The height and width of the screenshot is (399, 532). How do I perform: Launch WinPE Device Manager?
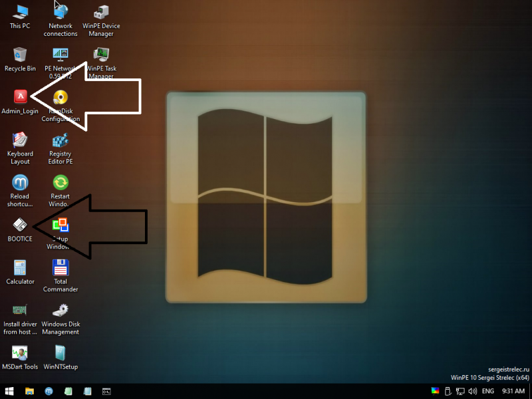101,20
